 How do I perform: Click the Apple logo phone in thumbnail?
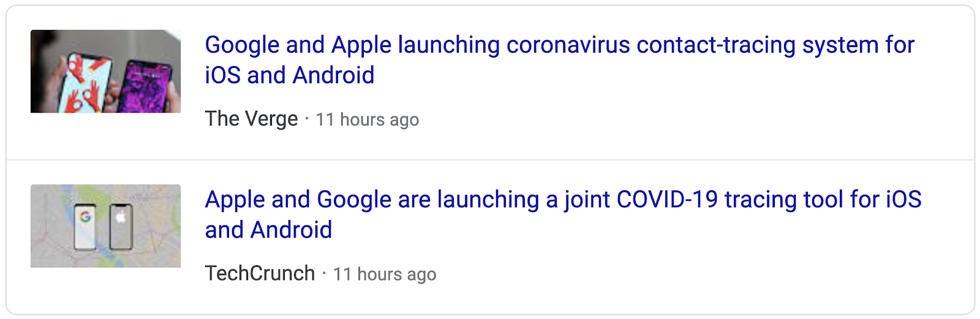coord(121,227)
